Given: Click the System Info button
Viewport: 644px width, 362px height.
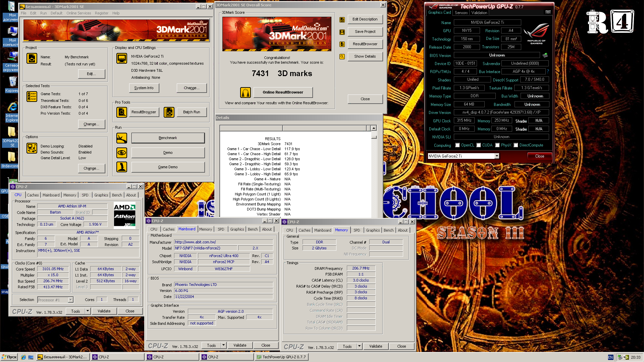Looking at the screenshot, I should coord(144,88).
